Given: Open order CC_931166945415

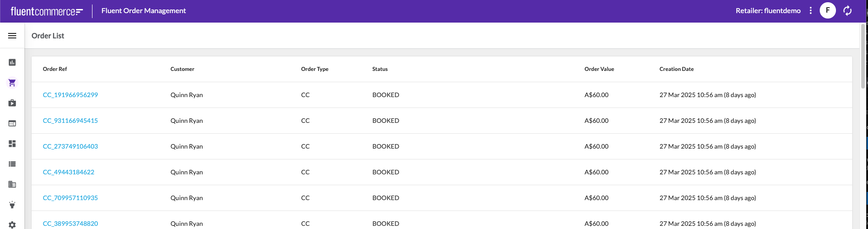Looking at the screenshot, I should tap(70, 121).
